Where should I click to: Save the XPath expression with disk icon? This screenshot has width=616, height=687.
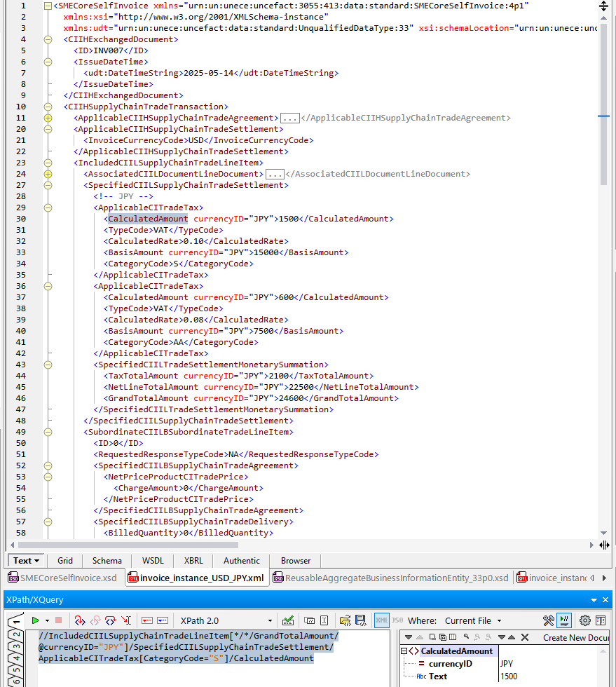point(361,620)
